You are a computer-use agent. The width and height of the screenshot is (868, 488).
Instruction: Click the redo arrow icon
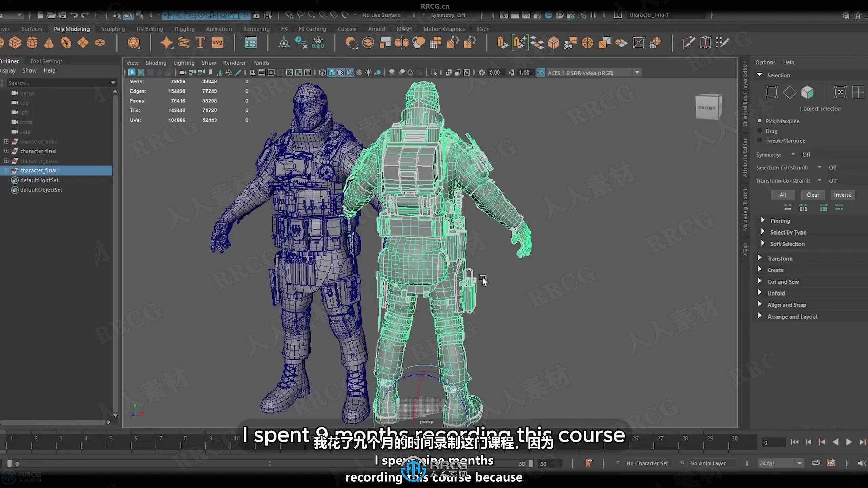(x=85, y=15)
